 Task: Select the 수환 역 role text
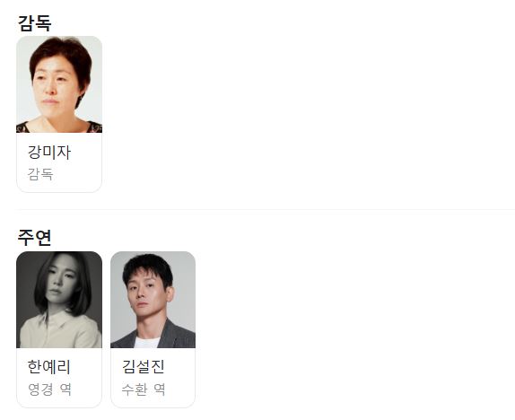click(144, 389)
